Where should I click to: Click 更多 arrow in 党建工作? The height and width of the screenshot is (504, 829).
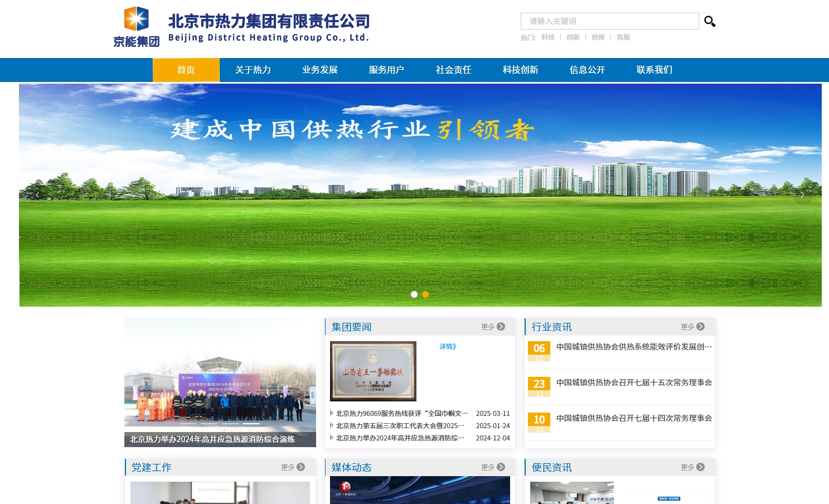click(x=293, y=467)
